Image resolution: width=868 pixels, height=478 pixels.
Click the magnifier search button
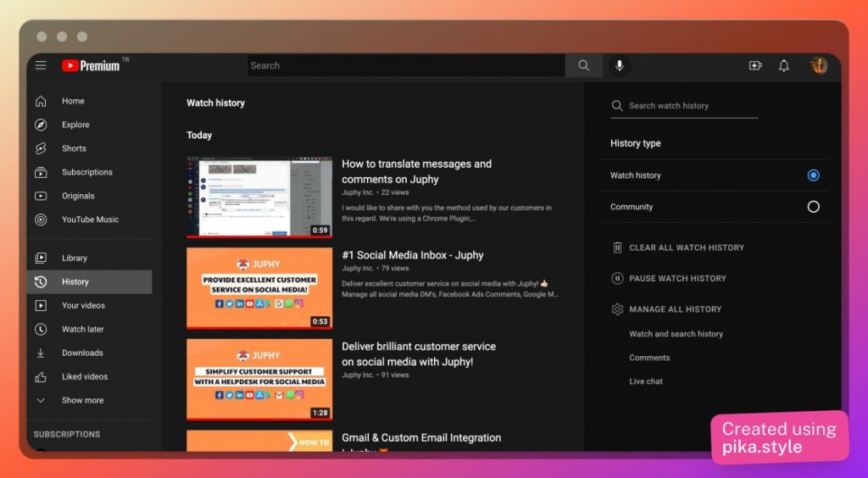(x=583, y=65)
